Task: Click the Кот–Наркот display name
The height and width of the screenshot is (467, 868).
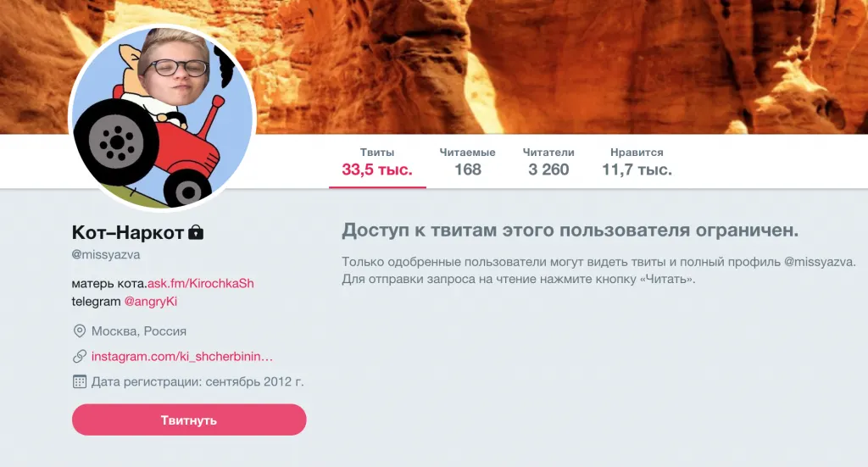Action: [128, 232]
